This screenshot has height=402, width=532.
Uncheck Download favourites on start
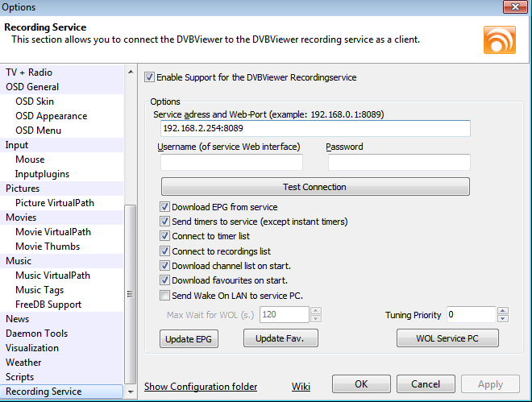(x=164, y=280)
